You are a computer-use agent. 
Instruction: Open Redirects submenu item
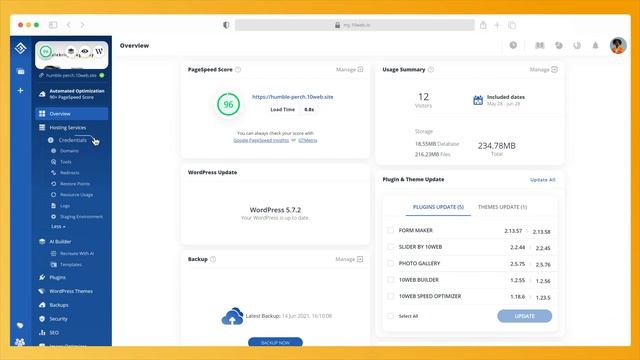click(69, 173)
